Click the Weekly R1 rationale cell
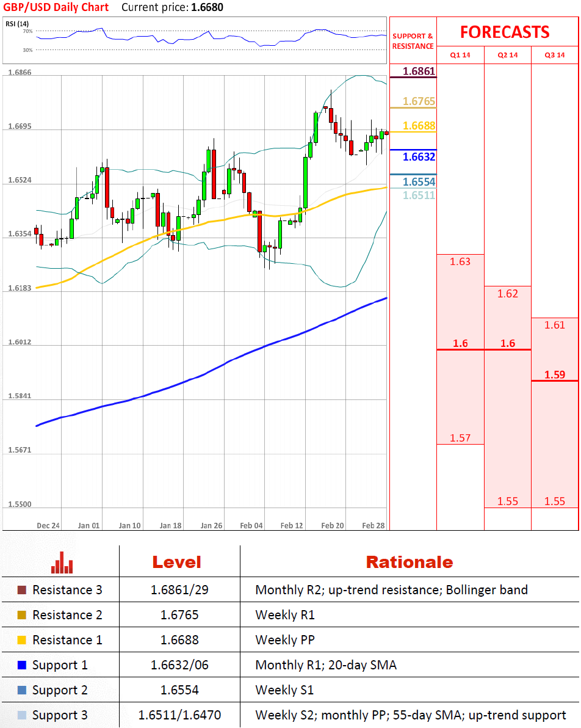581x728 pixels. pos(285,615)
